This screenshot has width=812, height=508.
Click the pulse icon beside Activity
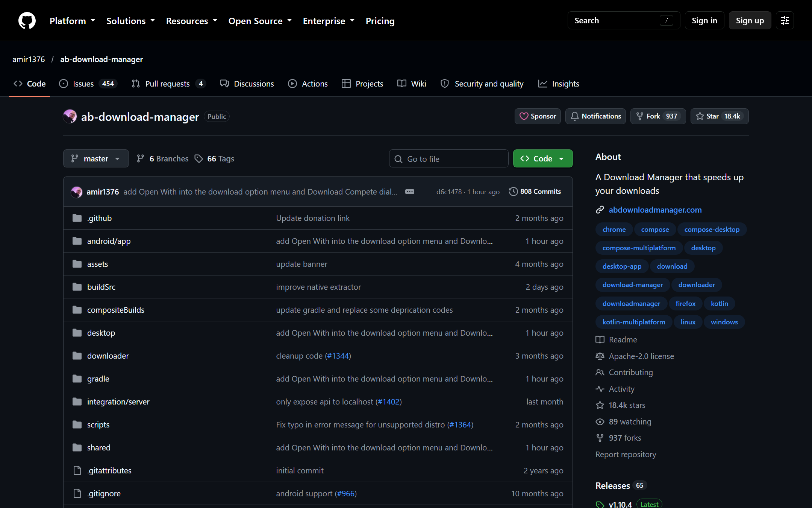pyautogui.click(x=600, y=389)
